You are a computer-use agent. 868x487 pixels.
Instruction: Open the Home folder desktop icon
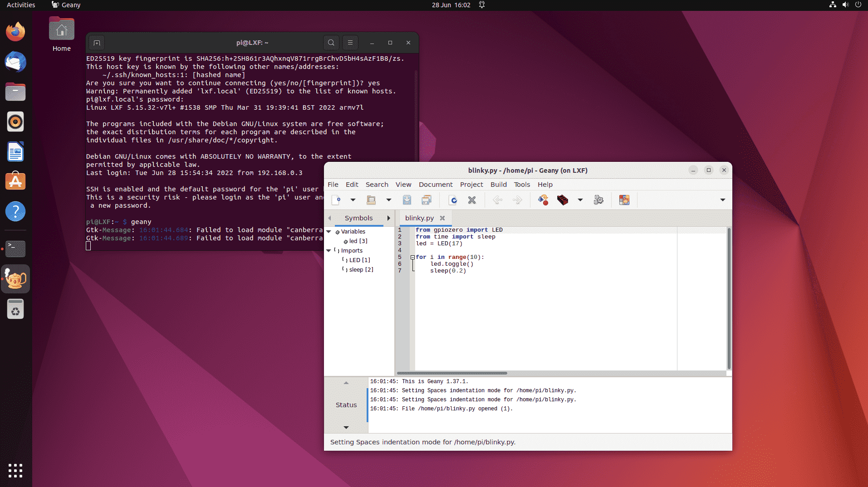[x=62, y=34]
